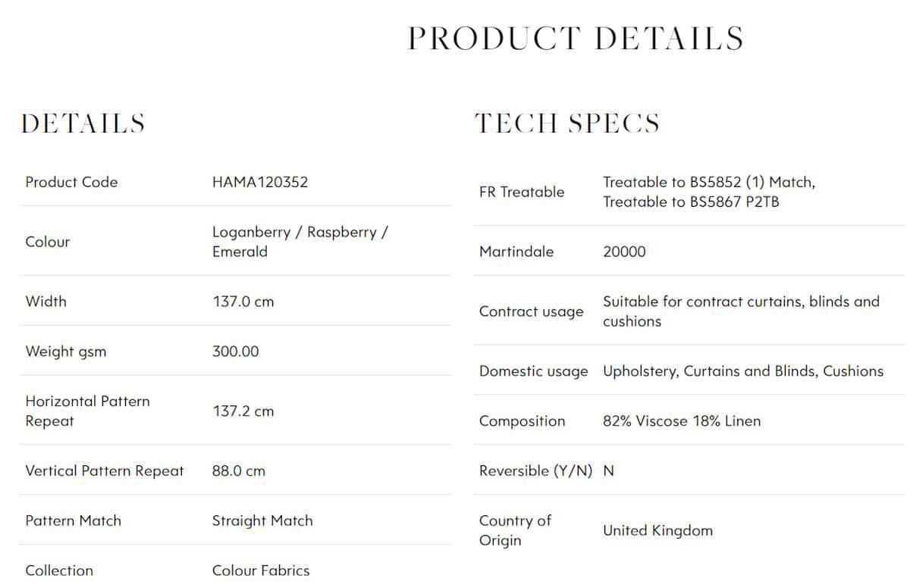This screenshot has width=910, height=588.
Task: Open the Colour Fabrics collection link
Action: point(261,571)
